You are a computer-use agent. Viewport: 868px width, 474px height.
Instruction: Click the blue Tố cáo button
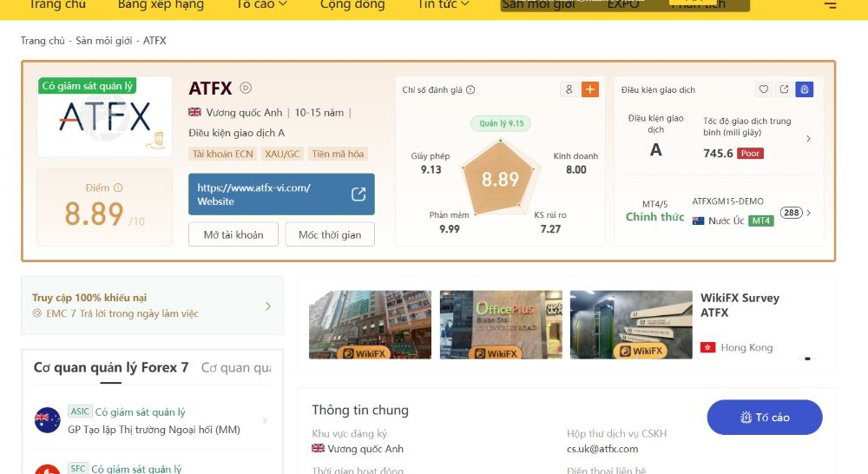[x=765, y=417]
